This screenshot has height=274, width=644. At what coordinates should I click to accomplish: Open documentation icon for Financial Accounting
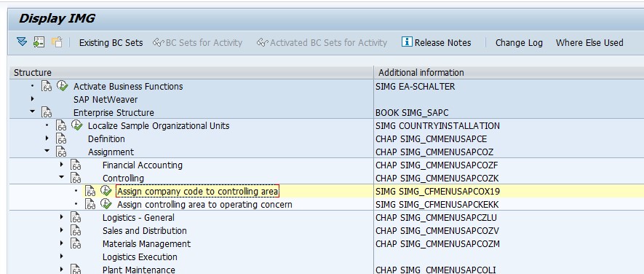click(76, 165)
